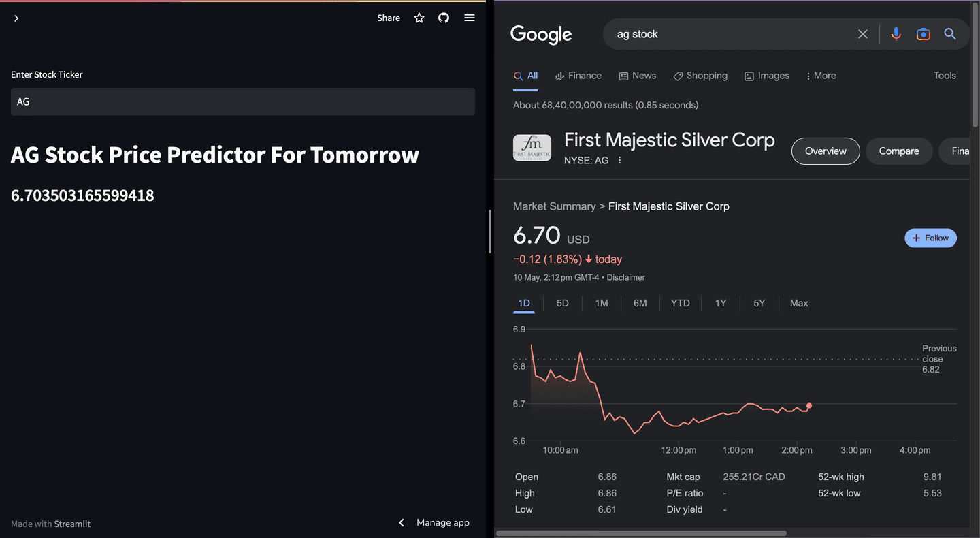Viewport: 980px width, 538px height.
Task: Select the Overview chip
Action: point(826,151)
